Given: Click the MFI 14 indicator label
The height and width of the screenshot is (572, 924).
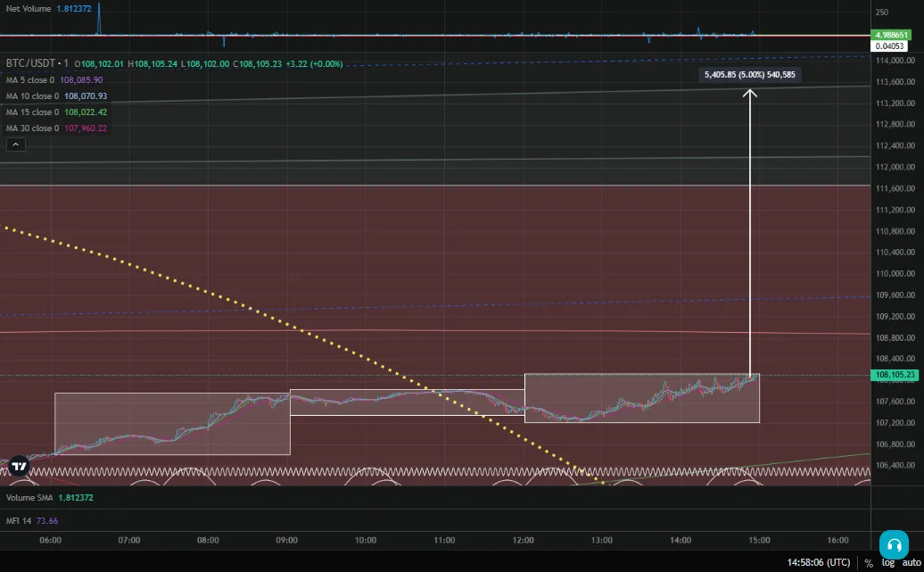Looking at the screenshot, I should pyautogui.click(x=18, y=521).
